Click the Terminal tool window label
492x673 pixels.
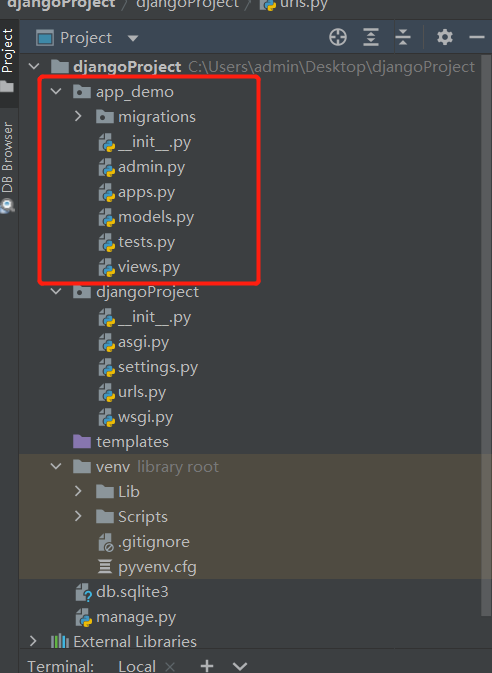[61, 666]
